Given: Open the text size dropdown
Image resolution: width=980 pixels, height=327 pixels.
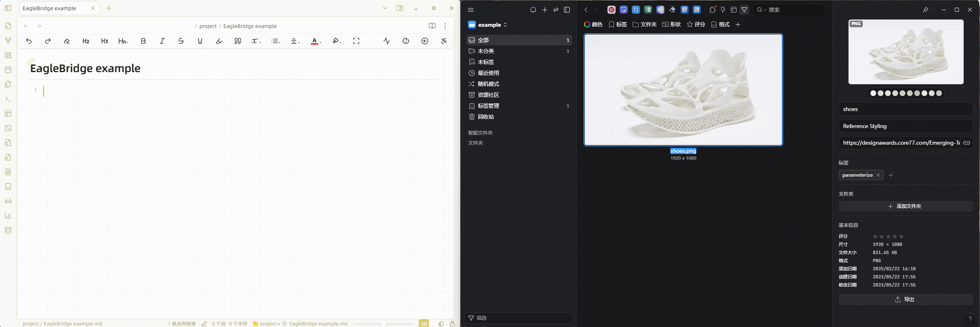Looking at the screenshot, I should click(x=256, y=41).
